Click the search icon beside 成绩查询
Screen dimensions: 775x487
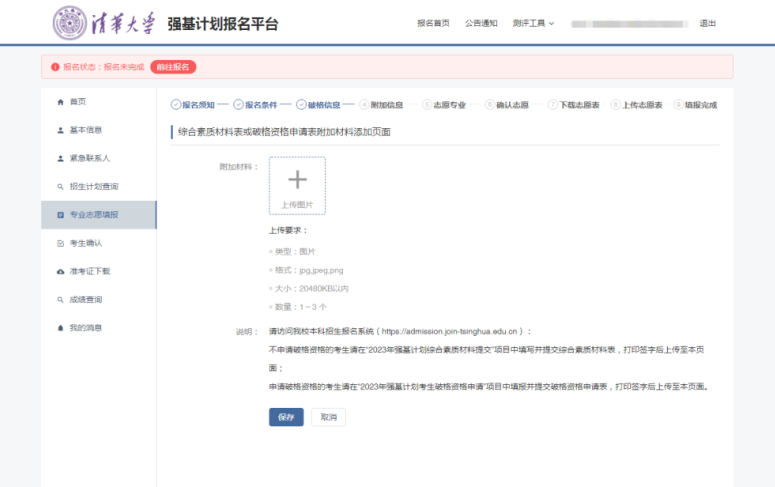[x=60, y=300]
